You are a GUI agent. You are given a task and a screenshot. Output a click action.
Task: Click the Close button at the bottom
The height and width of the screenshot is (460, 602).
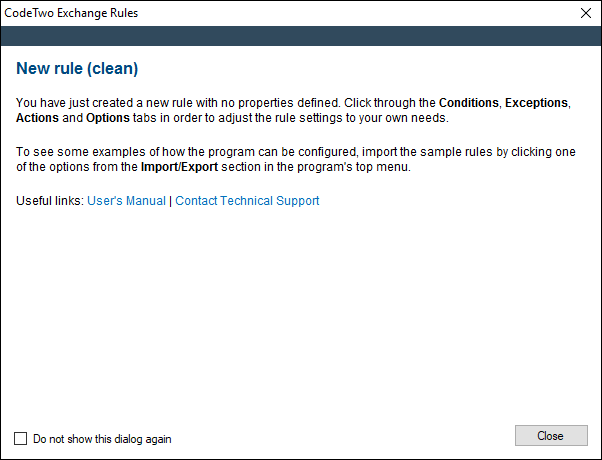point(551,435)
